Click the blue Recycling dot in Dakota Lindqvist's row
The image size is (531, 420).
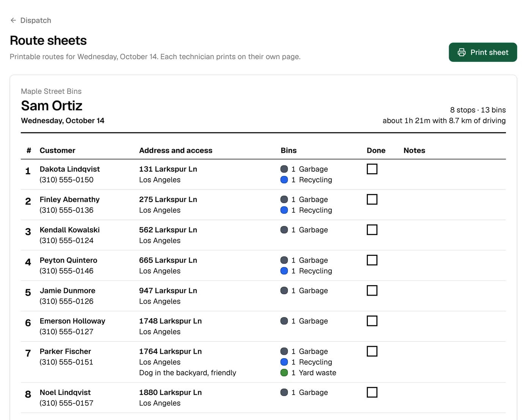(x=284, y=180)
